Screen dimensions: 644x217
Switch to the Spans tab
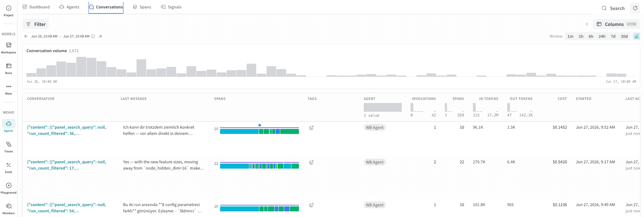142,7
